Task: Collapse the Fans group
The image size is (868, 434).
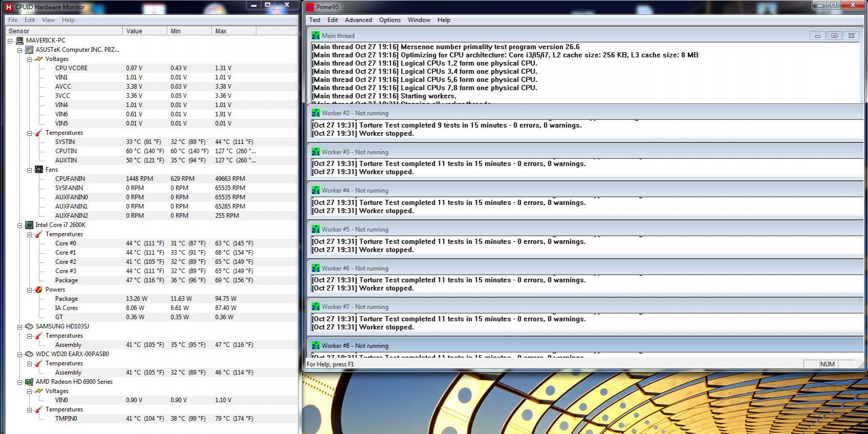Action: click(x=30, y=170)
